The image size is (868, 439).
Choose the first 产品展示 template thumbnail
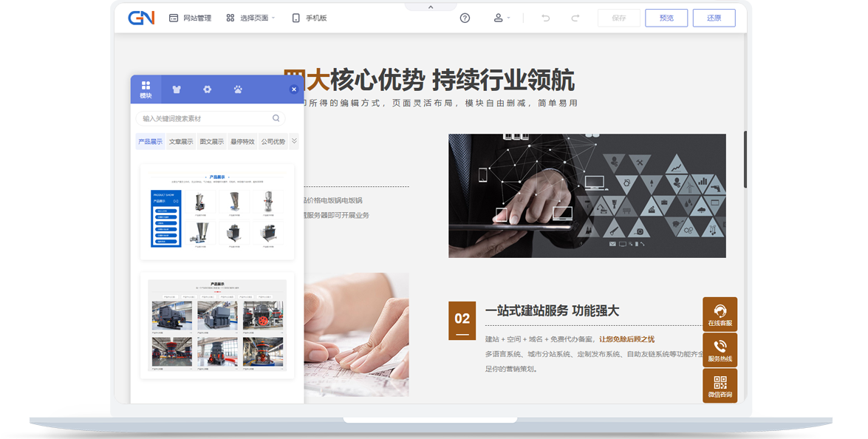coord(217,212)
